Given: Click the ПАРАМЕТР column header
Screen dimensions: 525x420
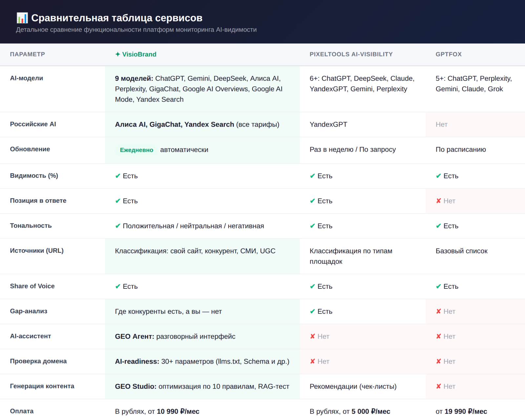Looking at the screenshot, I should [x=28, y=54].
